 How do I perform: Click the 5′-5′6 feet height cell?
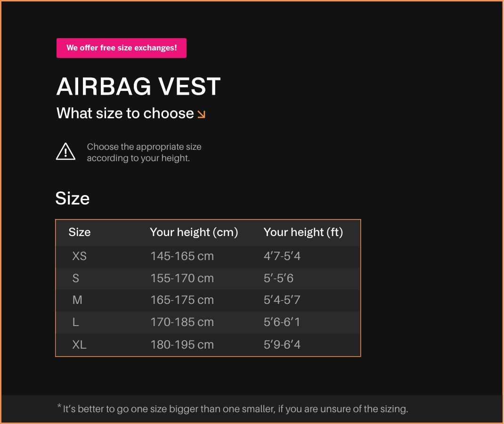pyautogui.click(x=278, y=278)
